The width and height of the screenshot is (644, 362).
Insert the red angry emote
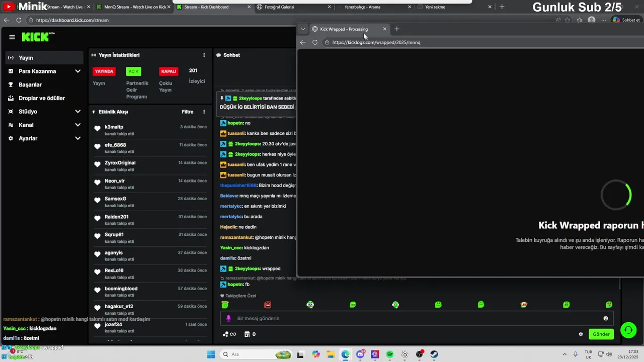tap(268, 305)
